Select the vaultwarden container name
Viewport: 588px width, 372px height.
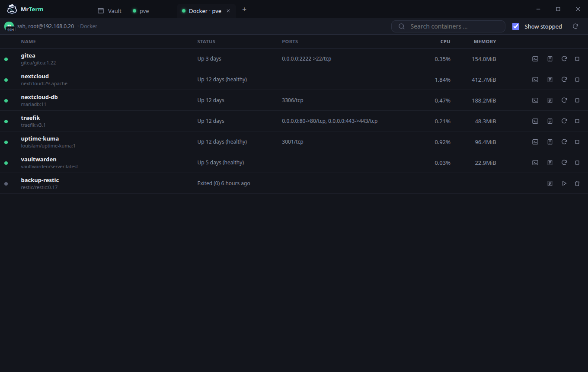pyautogui.click(x=38, y=159)
